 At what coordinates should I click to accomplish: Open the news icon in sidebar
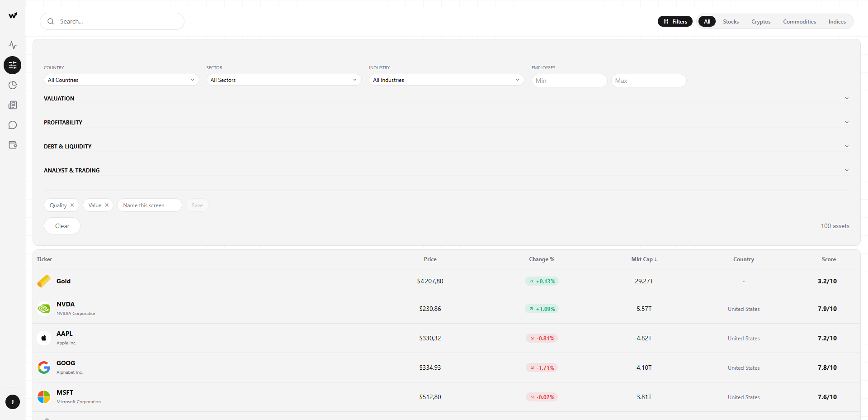pyautogui.click(x=13, y=105)
